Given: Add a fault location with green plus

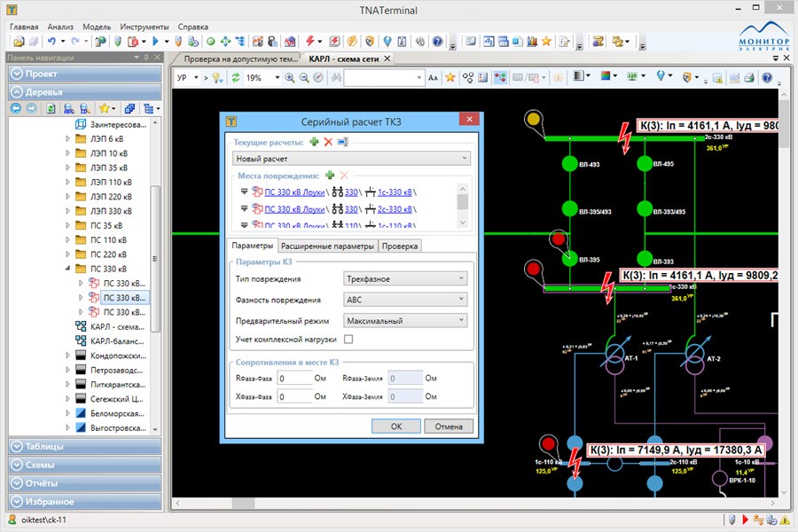Looking at the screenshot, I should tap(330, 176).
